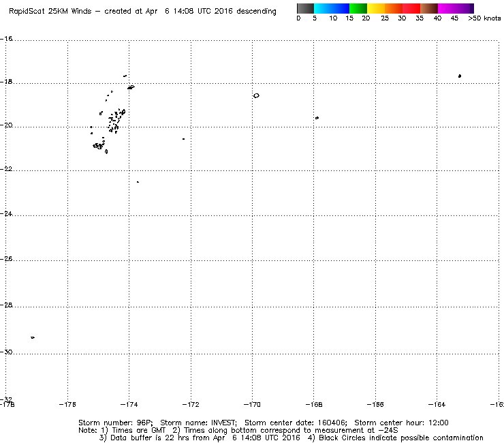
Task: Click the latitude label '-24' on left axis
Action: (6, 213)
